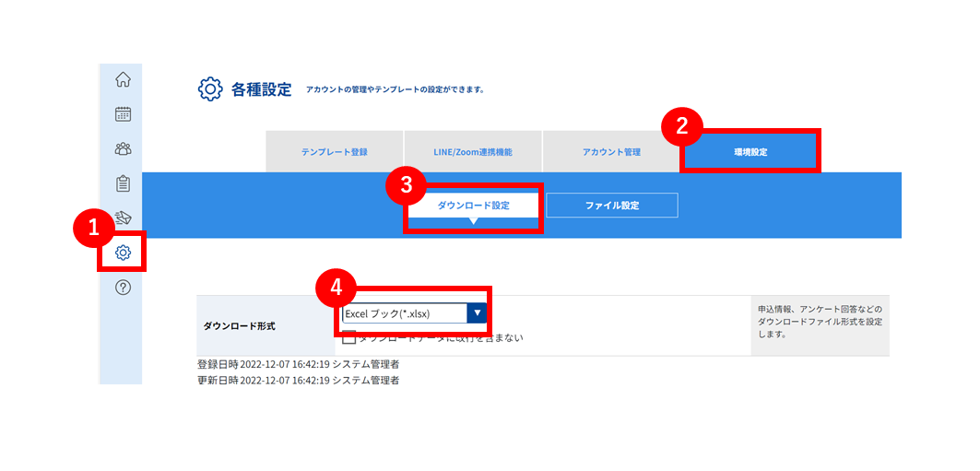
Task: Click the ファイル設定 button
Action: (x=612, y=205)
